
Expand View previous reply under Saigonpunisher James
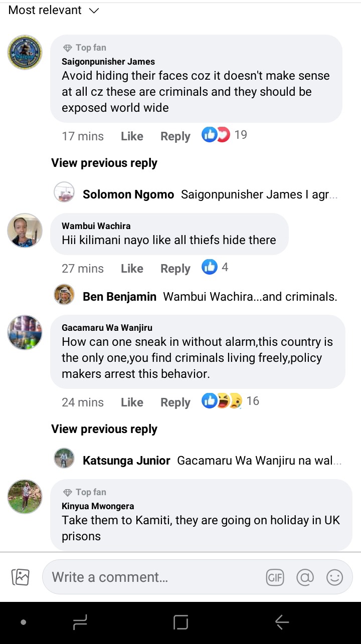(104, 163)
